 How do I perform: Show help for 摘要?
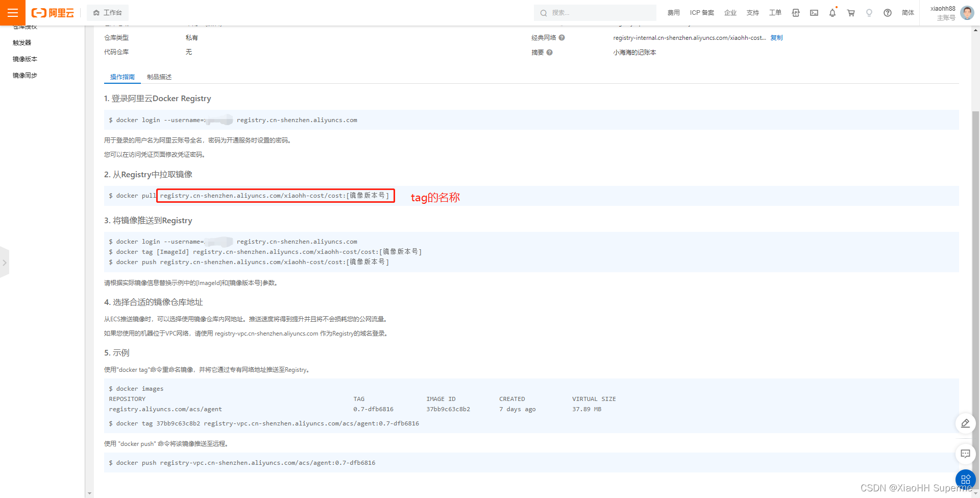549,53
